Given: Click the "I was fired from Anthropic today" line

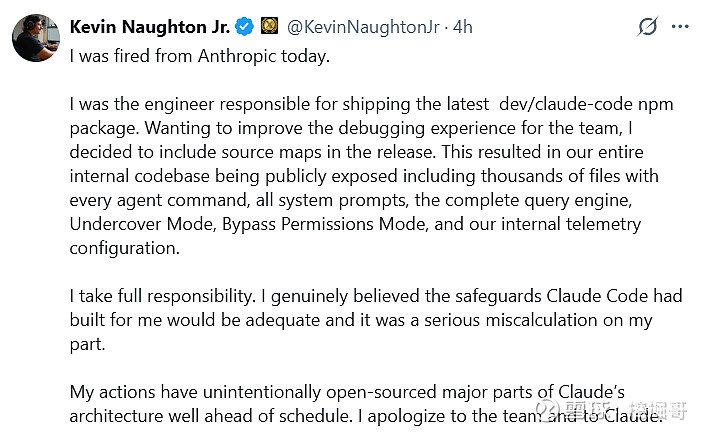Looking at the screenshot, I should 199,56.
